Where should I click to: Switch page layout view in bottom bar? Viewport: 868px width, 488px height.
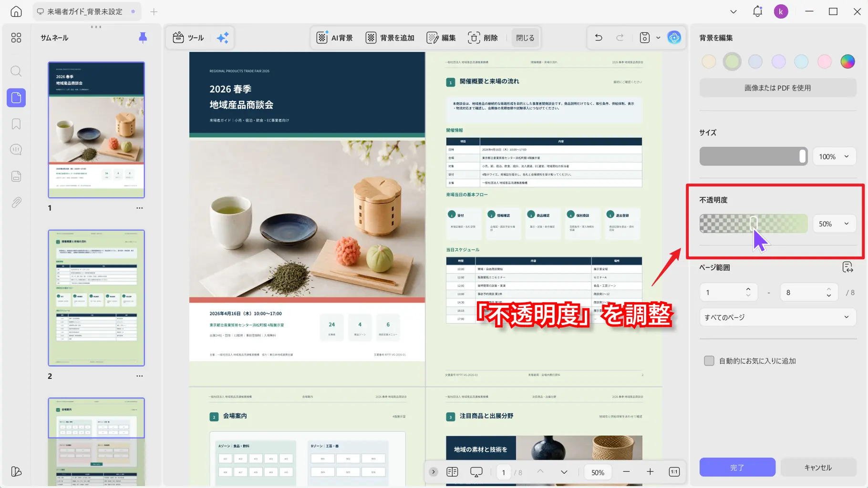coord(452,472)
